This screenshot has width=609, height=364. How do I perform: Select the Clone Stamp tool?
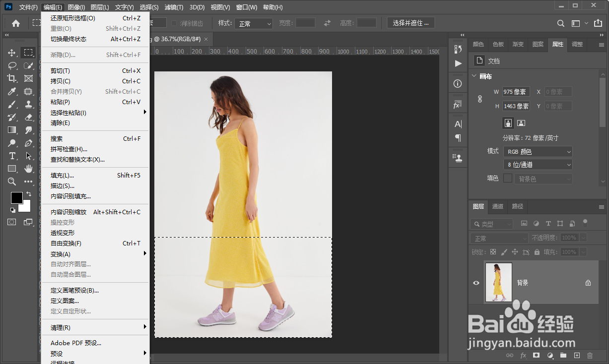click(29, 104)
